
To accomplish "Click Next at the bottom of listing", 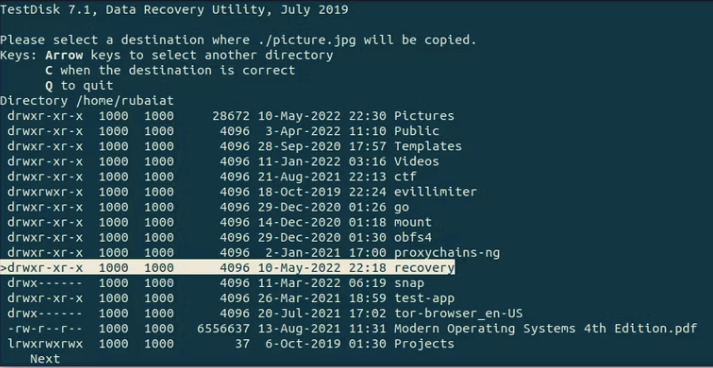I will coord(45,359).
